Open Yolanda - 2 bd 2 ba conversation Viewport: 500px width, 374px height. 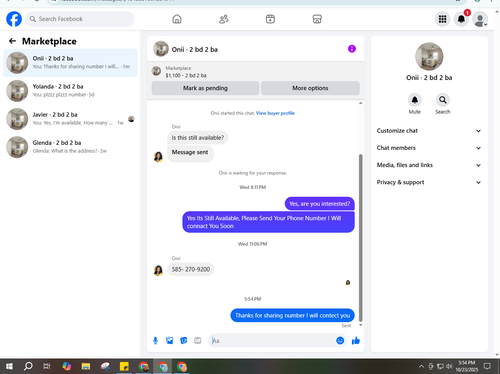pos(70,91)
